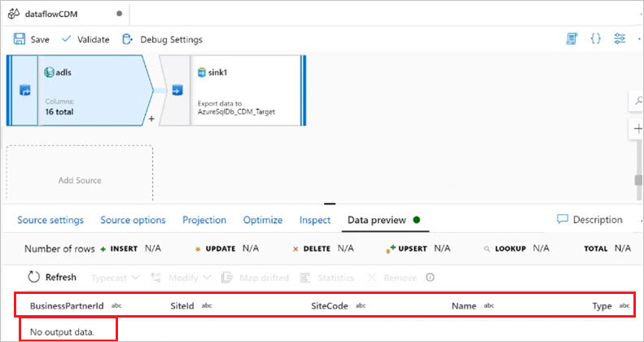This screenshot has width=644, height=342.
Task: Select the sink1 node
Action: 247,90
